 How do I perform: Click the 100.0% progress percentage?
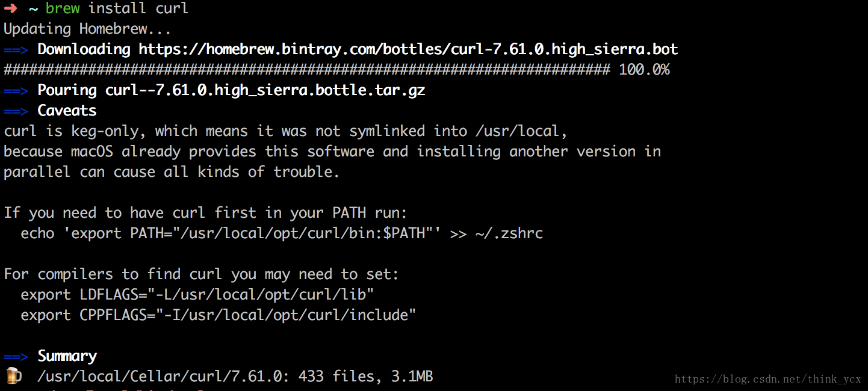click(644, 70)
